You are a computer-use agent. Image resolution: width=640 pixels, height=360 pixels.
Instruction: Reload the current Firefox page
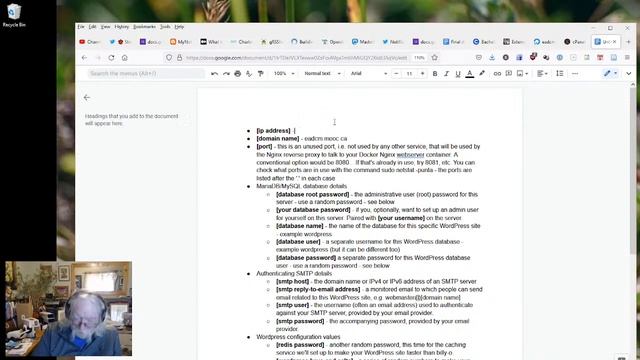pyautogui.click(x=111, y=58)
